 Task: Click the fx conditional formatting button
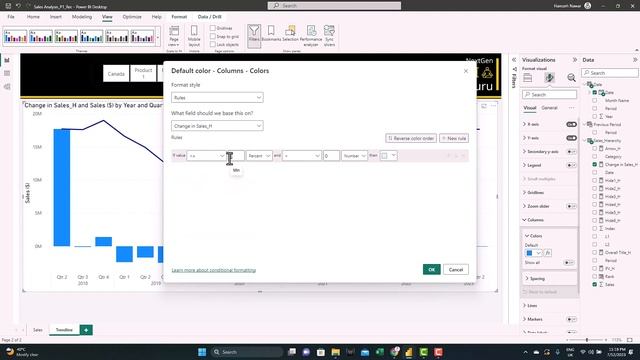pos(548,253)
